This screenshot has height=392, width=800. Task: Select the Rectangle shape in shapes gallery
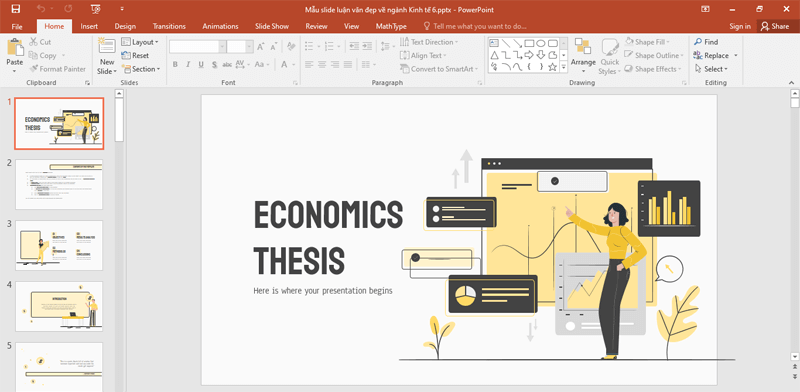[x=529, y=43]
